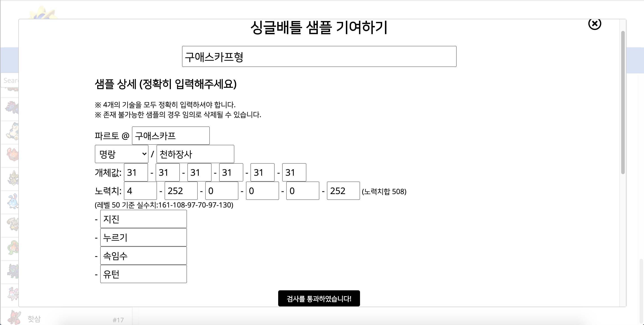Click the first 개체값 field (HP IV)
The image size is (644, 325).
[136, 172]
